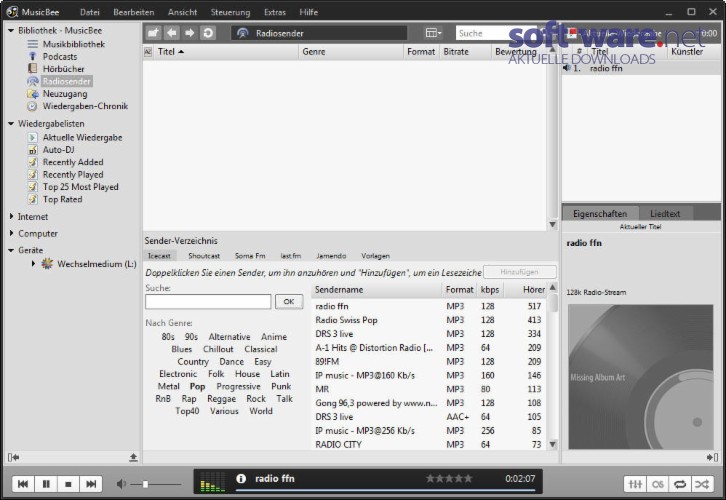Open Wiedergaben-Chronik history
The width and height of the screenshot is (726, 500).
(85, 106)
